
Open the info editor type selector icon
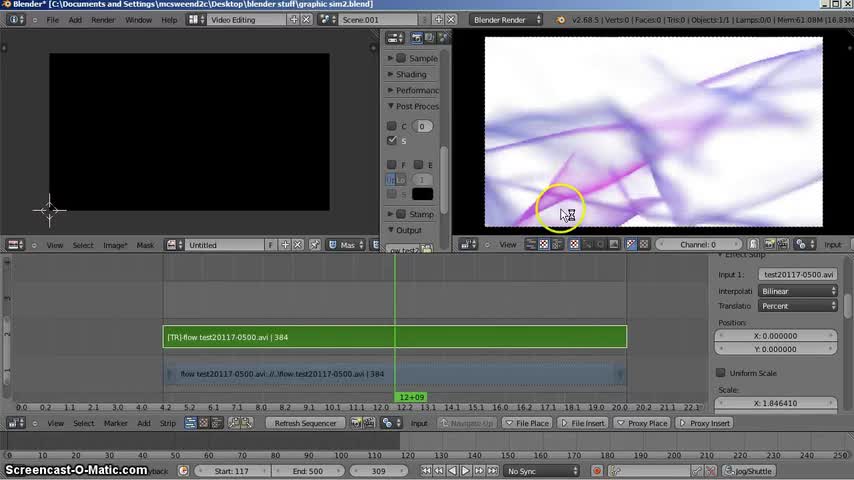[15, 20]
